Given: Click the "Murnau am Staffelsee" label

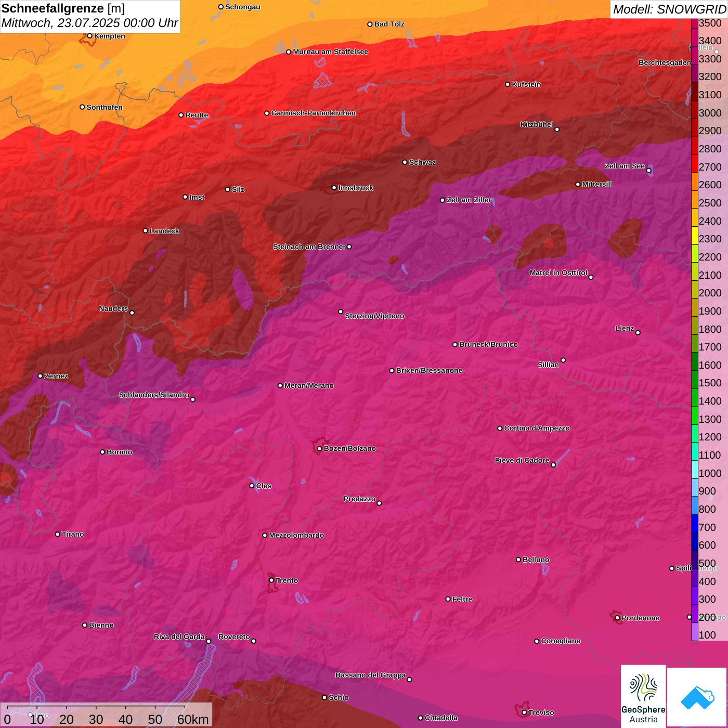Looking at the screenshot, I should tap(330, 51).
